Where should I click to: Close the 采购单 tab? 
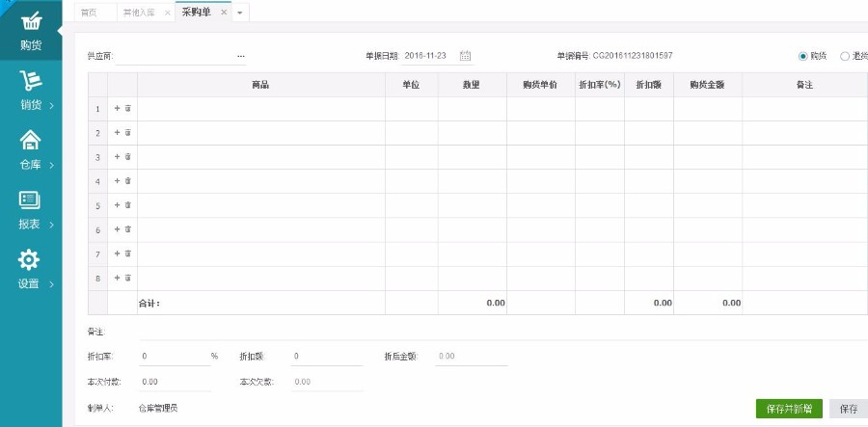point(224,13)
